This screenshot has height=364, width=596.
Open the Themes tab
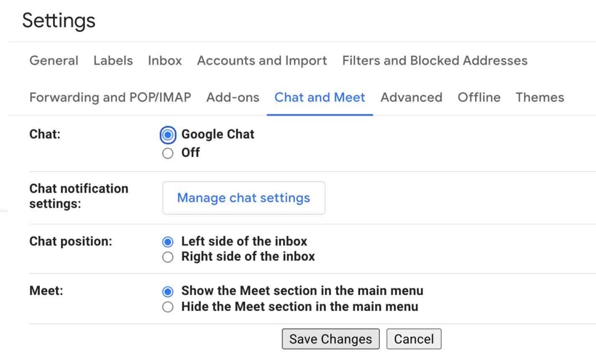pyautogui.click(x=540, y=97)
